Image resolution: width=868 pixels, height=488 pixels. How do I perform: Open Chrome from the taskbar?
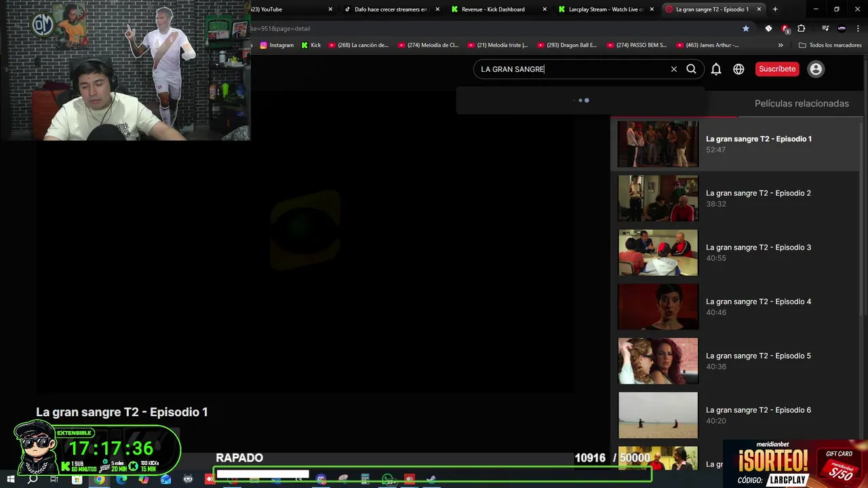(x=99, y=479)
